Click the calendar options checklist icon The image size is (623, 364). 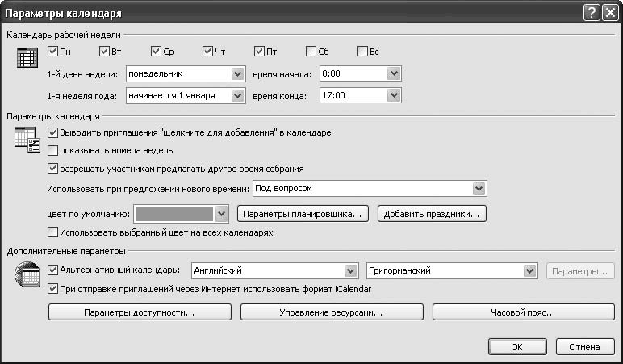27,140
